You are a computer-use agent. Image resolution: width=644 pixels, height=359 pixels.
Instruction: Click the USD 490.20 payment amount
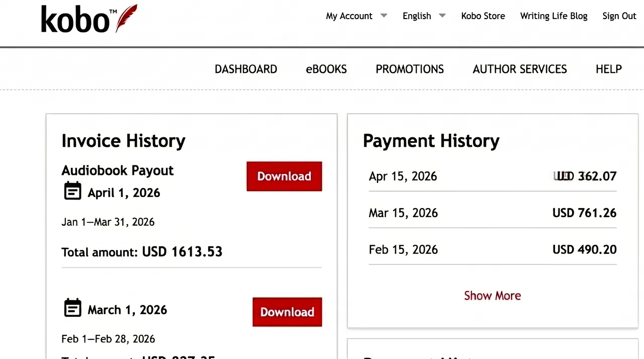point(585,250)
